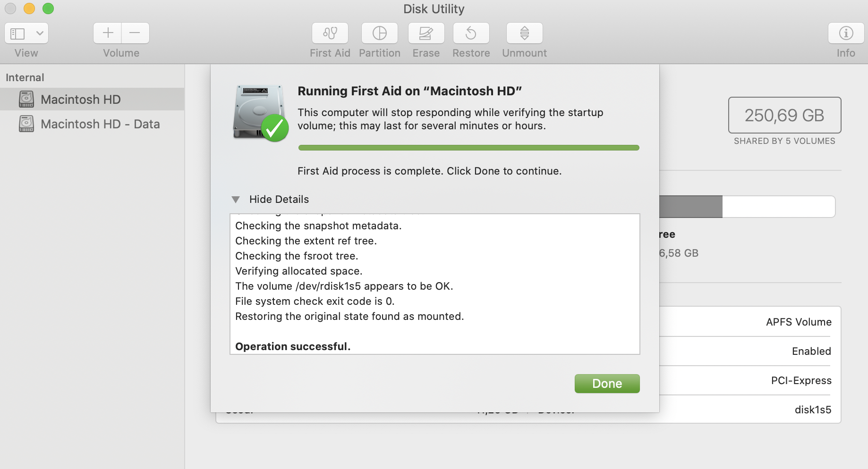Click the 'Hide Details' label text

[x=279, y=199]
